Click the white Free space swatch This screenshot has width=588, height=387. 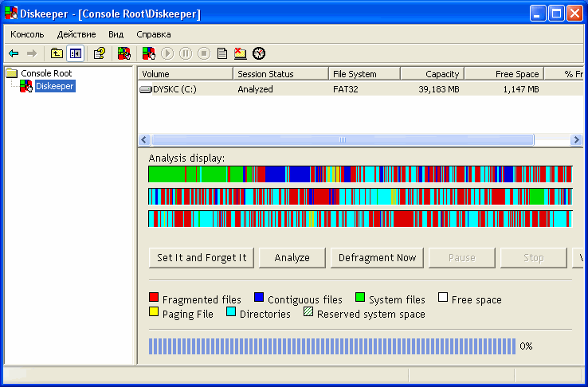click(x=443, y=298)
